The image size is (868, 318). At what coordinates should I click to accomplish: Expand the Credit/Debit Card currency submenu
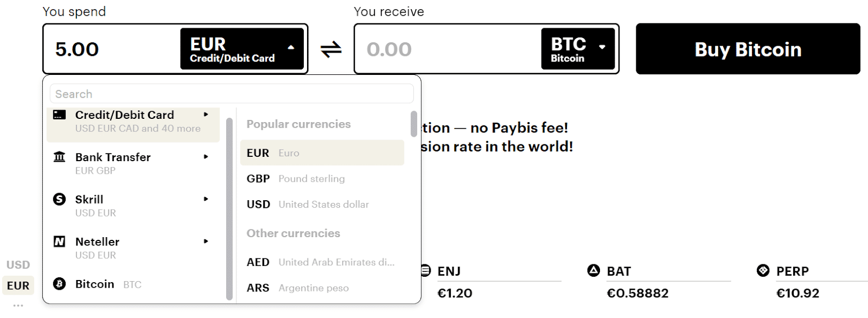207,115
